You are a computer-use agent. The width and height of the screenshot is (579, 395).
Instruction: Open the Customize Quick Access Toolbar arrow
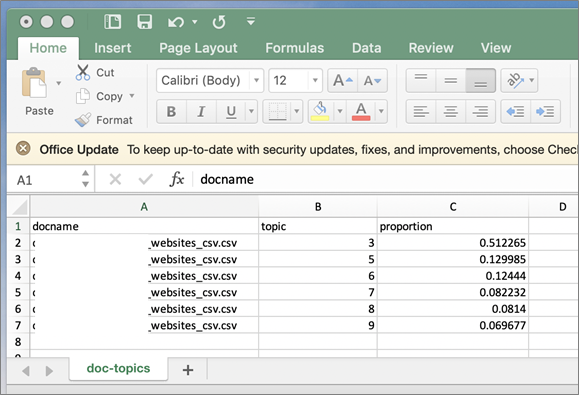(x=251, y=21)
